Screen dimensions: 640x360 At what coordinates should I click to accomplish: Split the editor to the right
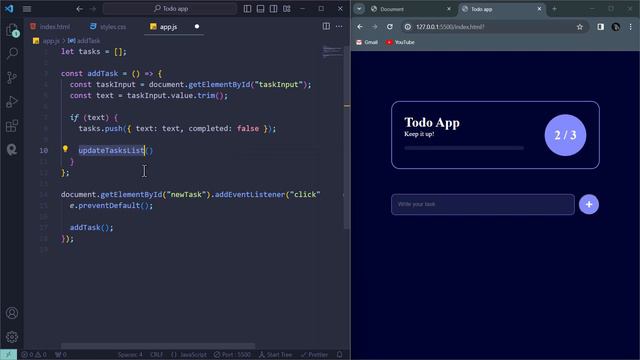pos(326,27)
